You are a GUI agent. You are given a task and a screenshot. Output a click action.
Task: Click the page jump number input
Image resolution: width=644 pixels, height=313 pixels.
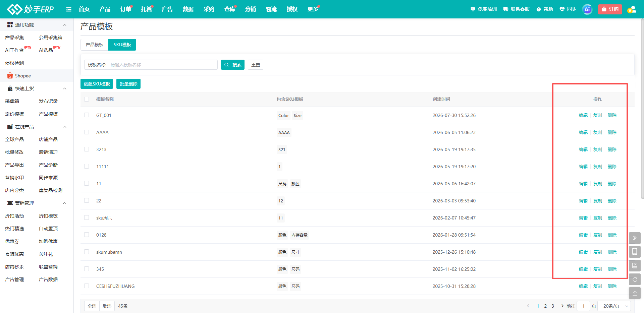(x=584, y=306)
